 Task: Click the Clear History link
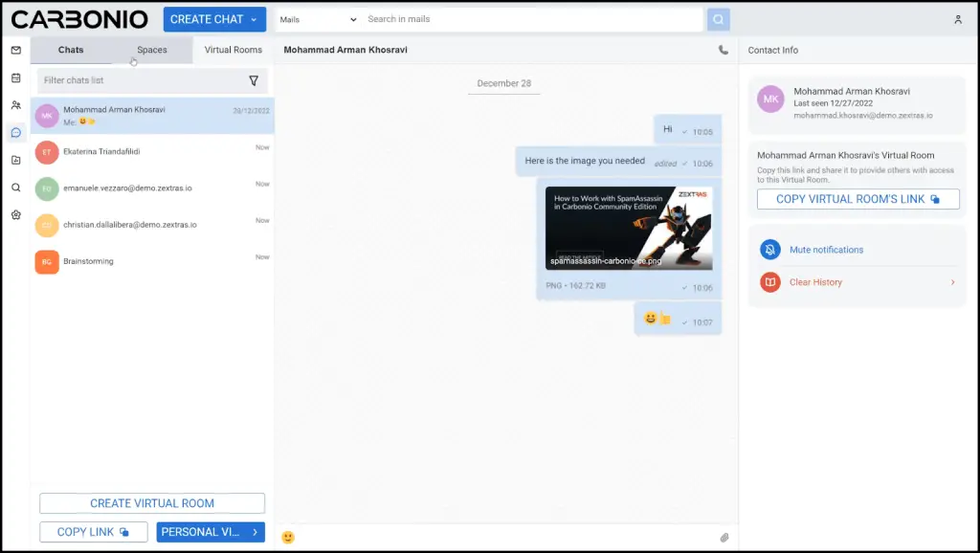tap(815, 282)
